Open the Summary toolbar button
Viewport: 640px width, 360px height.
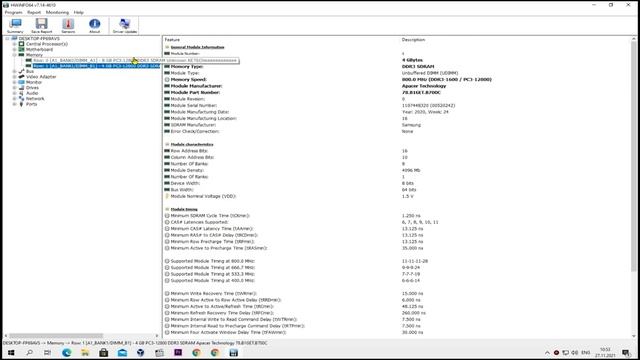(16, 26)
